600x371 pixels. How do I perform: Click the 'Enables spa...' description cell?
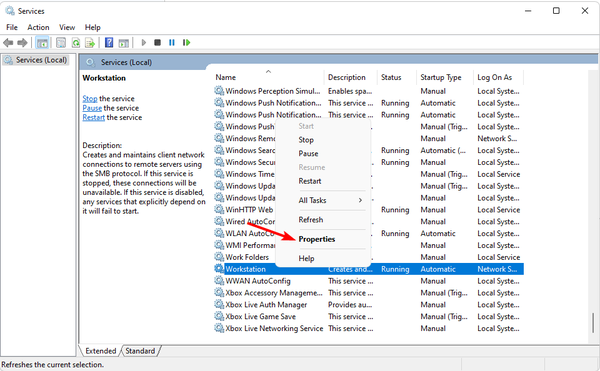350,91
